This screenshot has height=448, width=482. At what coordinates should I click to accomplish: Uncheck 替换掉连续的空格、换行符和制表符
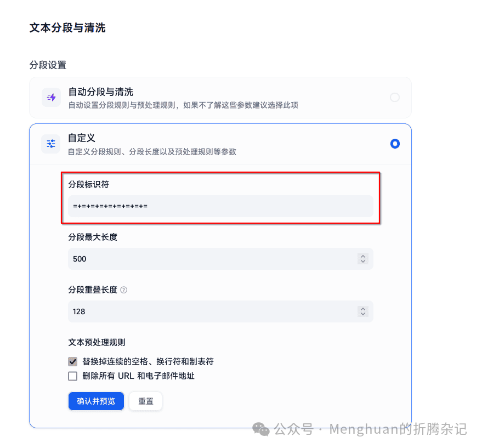72,361
